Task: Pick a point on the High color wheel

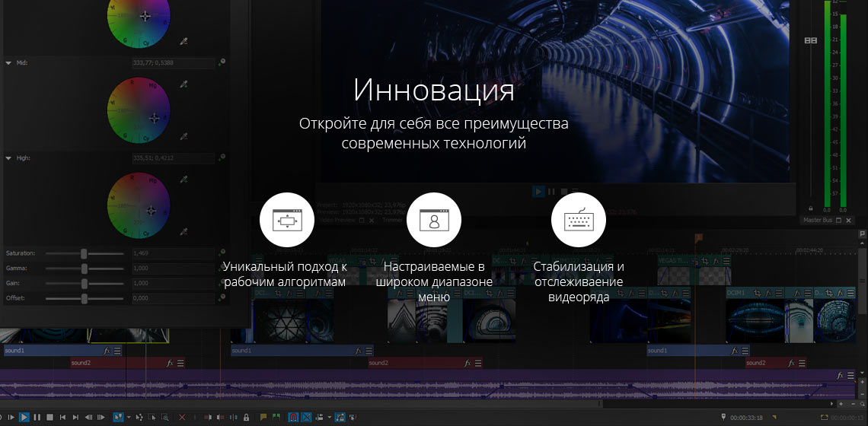Action: tap(139, 205)
